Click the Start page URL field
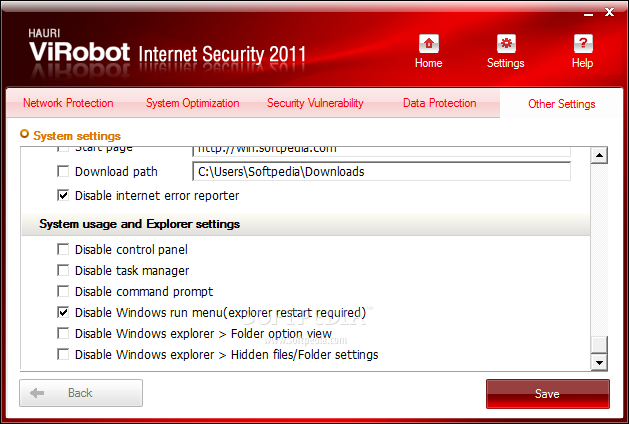 click(381, 152)
